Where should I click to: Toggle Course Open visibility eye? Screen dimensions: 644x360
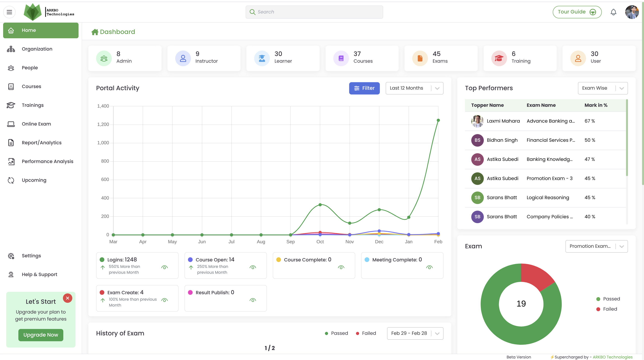tap(252, 267)
